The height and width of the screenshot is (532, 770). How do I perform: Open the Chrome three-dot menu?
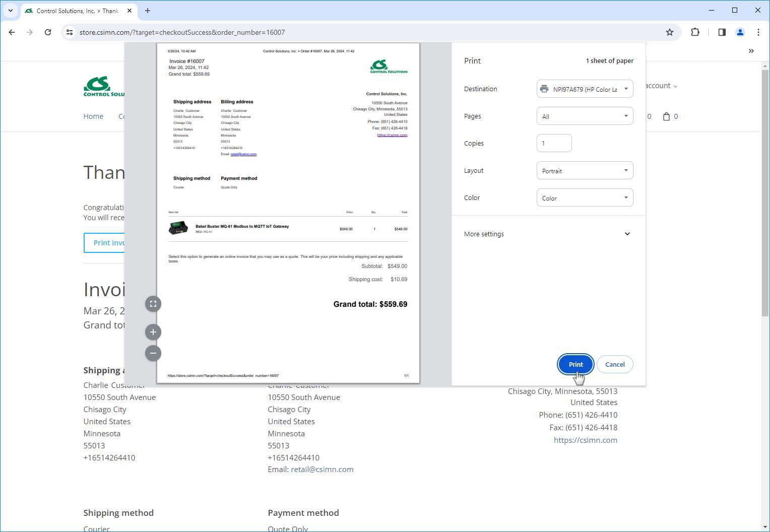tap(758, 32)
